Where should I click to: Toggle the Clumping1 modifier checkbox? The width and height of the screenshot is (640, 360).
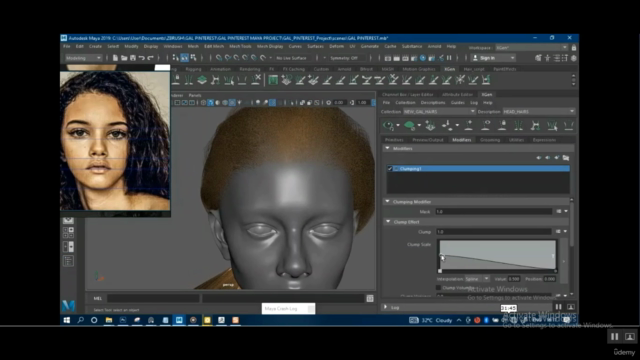click(390, 169)
